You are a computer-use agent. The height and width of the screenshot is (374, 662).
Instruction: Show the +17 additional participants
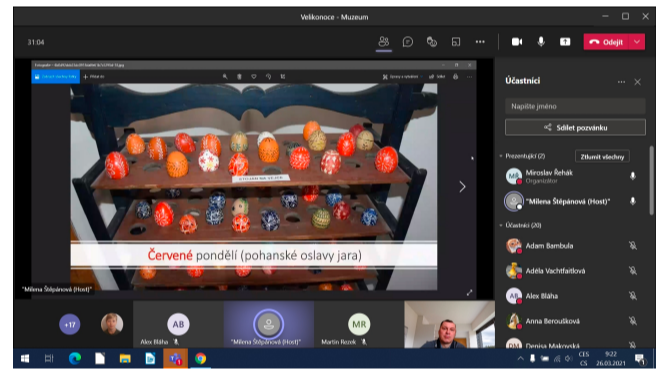click(70, 325)
